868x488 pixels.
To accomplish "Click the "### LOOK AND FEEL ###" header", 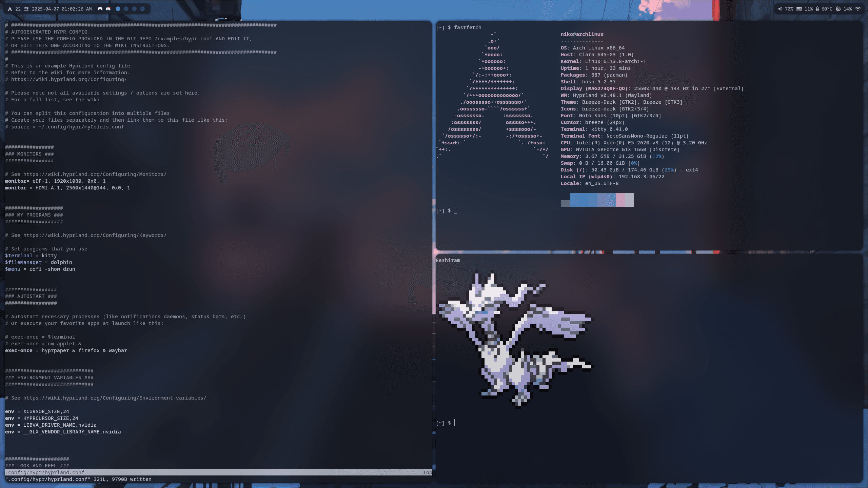I will coord(37,466).
